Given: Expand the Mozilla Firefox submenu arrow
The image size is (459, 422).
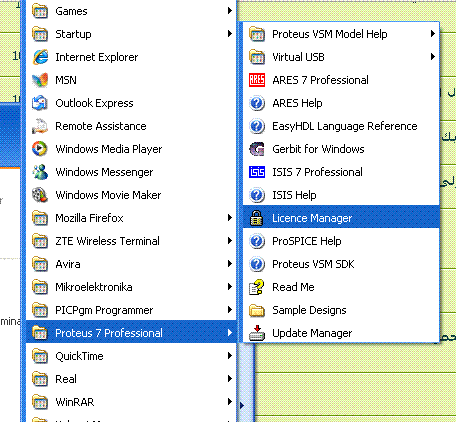Looking at the screenshot, I should (x=230, y=218).
